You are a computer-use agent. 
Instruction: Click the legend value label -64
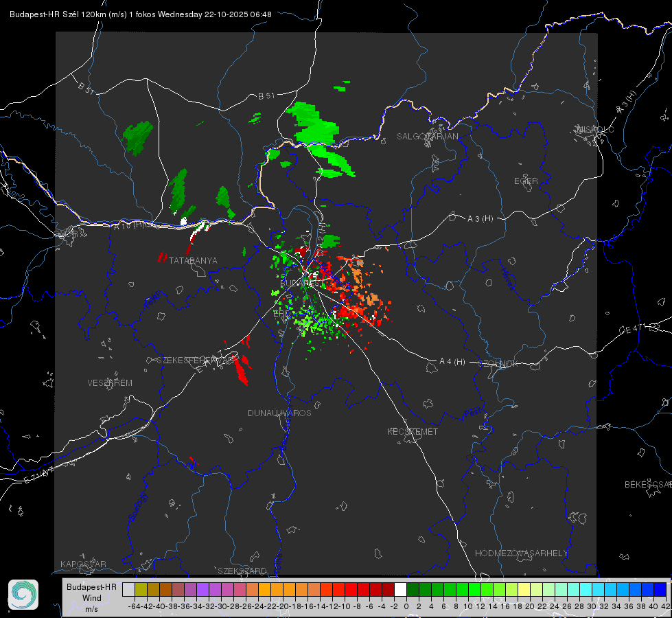(134, 606)
